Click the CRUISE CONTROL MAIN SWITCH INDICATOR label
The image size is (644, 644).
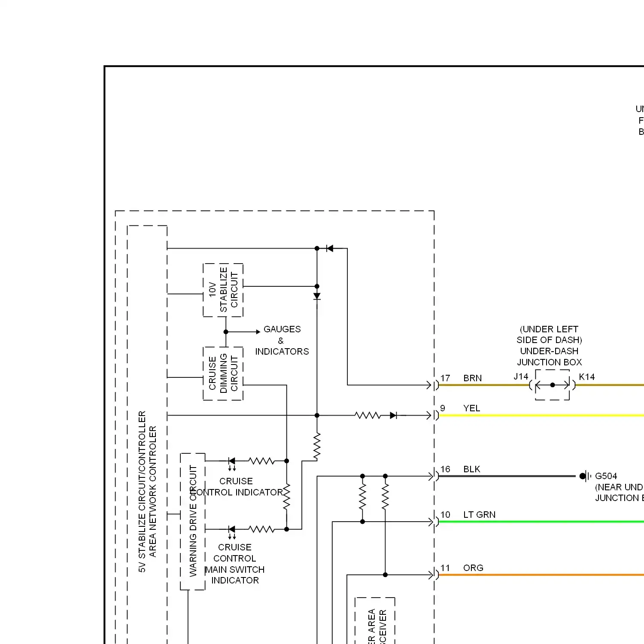coord(234,564)
